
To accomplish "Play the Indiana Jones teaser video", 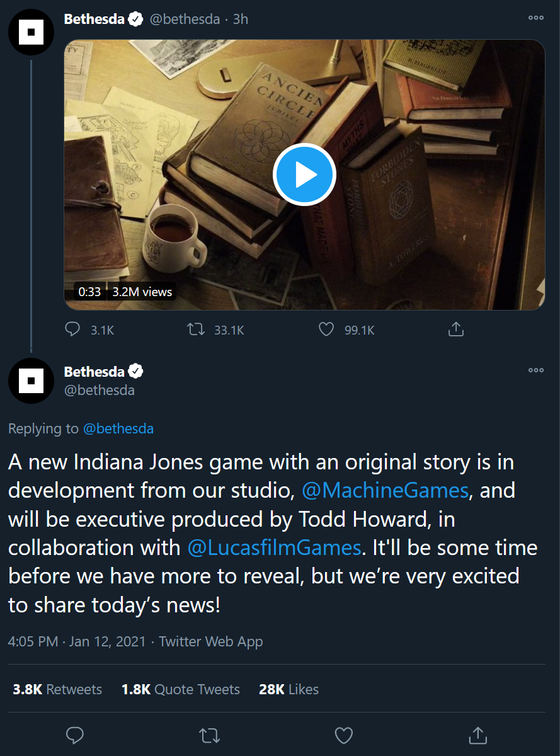I will pos(304,175).
